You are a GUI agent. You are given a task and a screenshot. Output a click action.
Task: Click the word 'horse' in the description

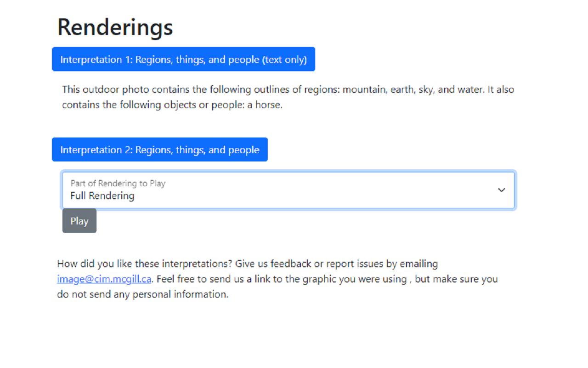(267, 105)
